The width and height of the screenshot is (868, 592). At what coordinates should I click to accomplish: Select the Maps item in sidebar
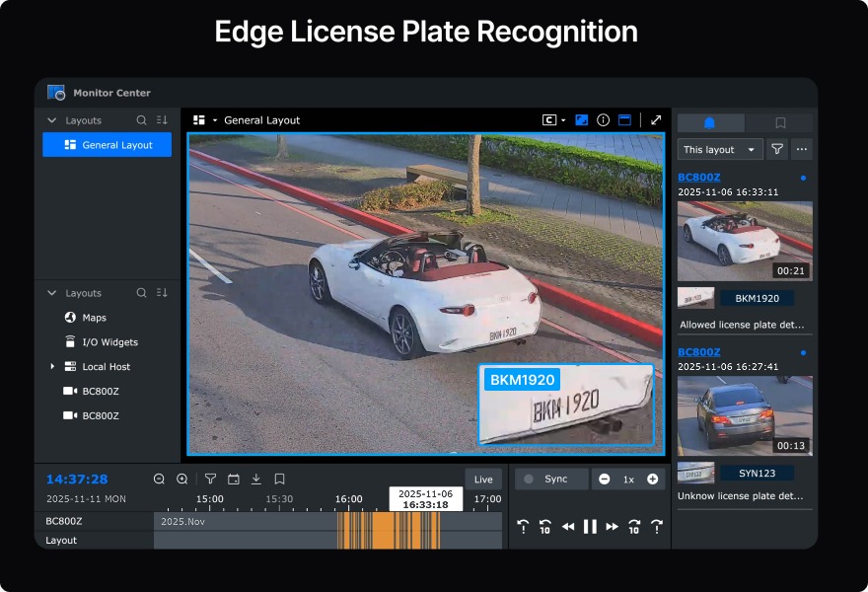[x=94, y=318]
